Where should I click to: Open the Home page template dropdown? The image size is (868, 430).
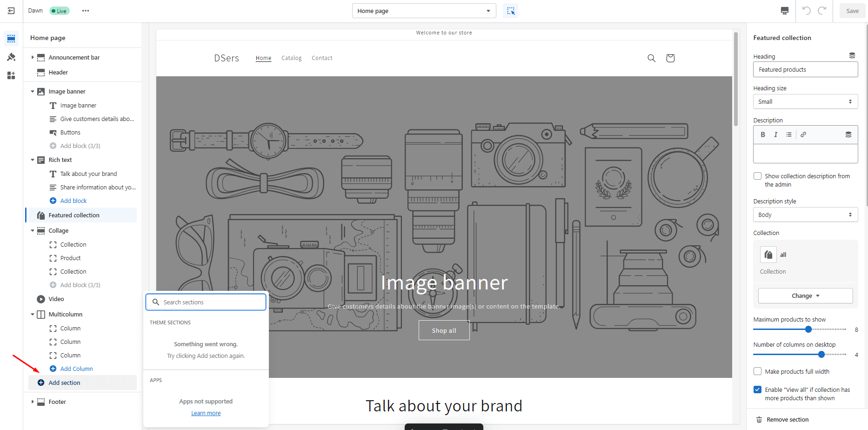424,11
